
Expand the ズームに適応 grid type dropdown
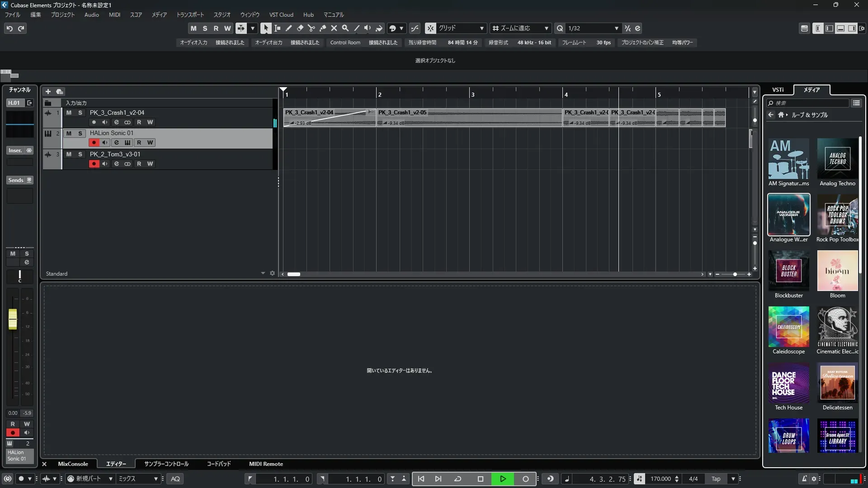click(546, 28)
